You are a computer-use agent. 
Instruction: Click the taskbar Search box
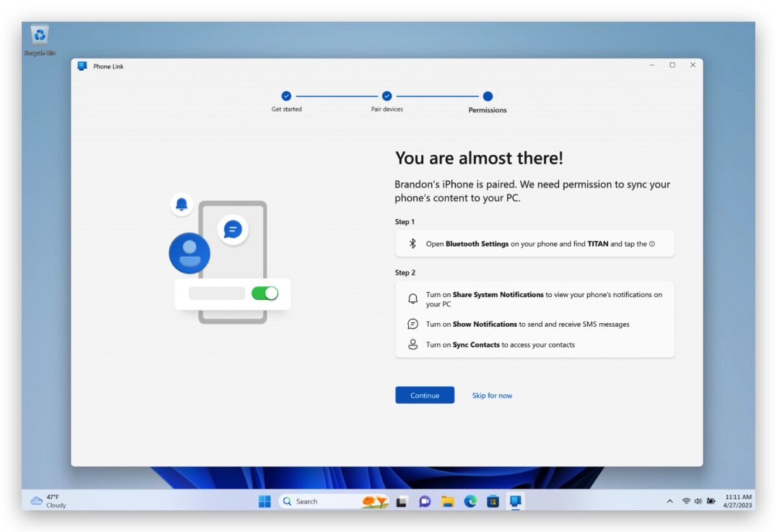(x=334, y=501)
